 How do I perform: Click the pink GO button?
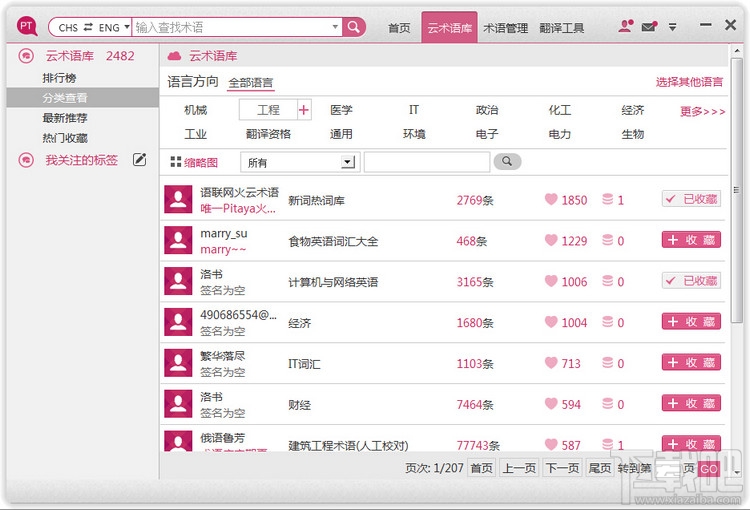coord(709,469)
